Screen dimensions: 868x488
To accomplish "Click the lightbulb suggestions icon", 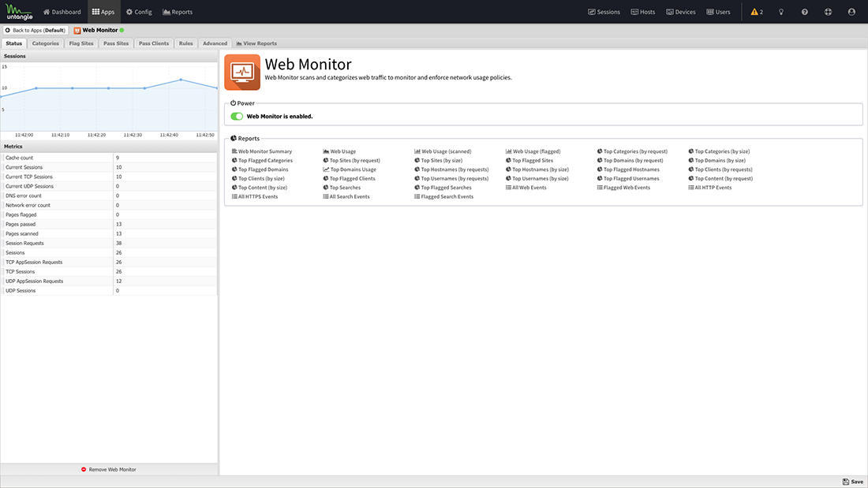I will [x=781, y=12].
